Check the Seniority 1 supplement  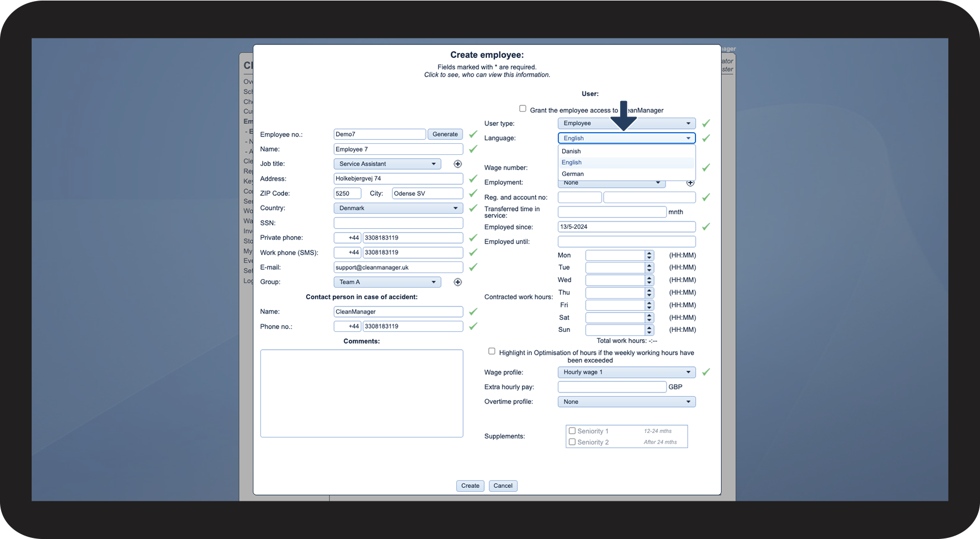[572, 431]
